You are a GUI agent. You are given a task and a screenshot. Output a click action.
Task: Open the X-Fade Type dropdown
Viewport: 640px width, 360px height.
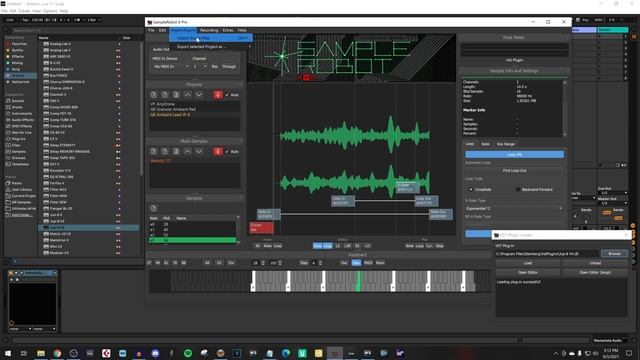(x=514, y=209)
